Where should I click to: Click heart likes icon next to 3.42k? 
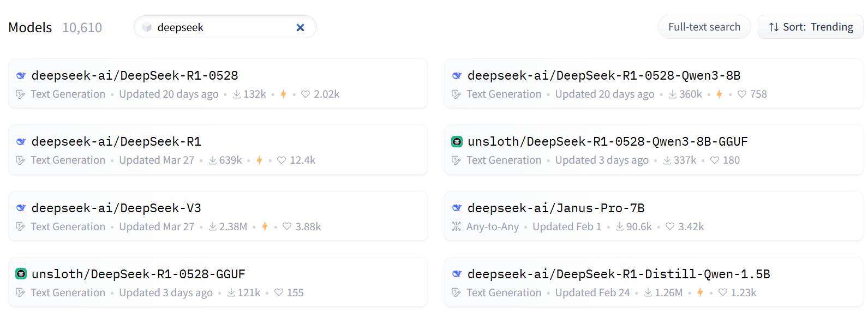(670, 226)
